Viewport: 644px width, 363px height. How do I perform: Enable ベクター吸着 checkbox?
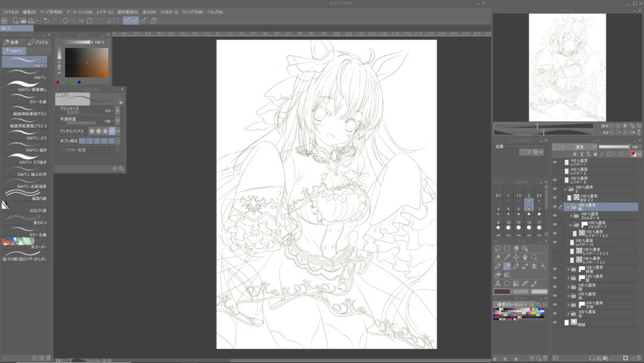point(62,150)
